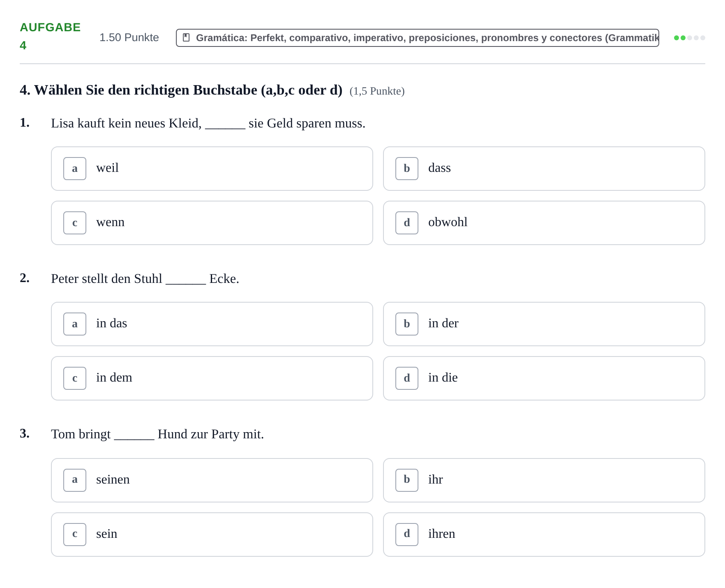The height and width of the screenshot is (588, 725).
Task: Select 'in die' option in question 2
Action: pyautogui.click(x=544, y=378)
